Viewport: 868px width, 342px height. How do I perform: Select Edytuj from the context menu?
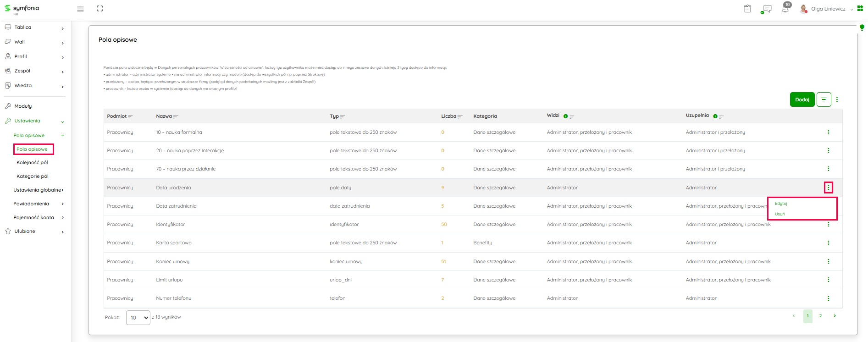tap(781, 204)
